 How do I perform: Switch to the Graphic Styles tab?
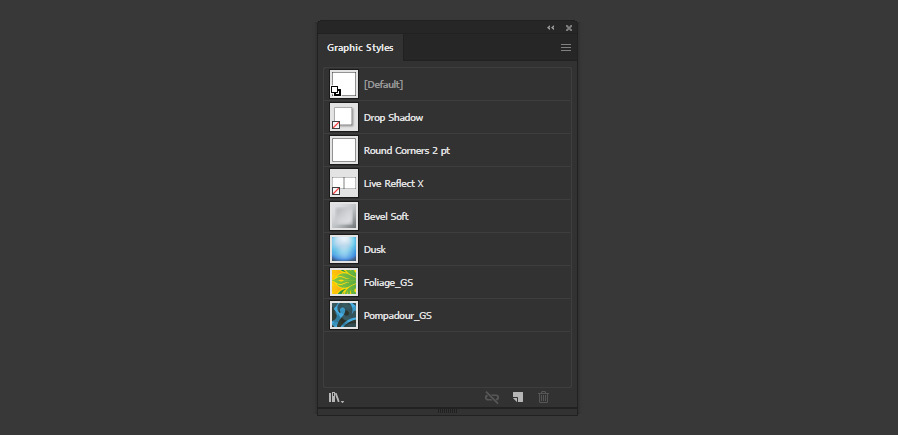[360, 48]
